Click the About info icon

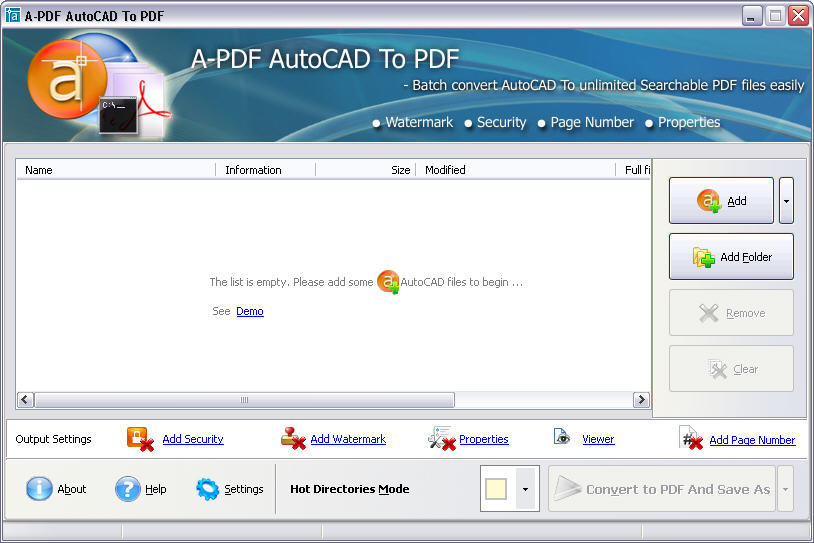point(39,488)
